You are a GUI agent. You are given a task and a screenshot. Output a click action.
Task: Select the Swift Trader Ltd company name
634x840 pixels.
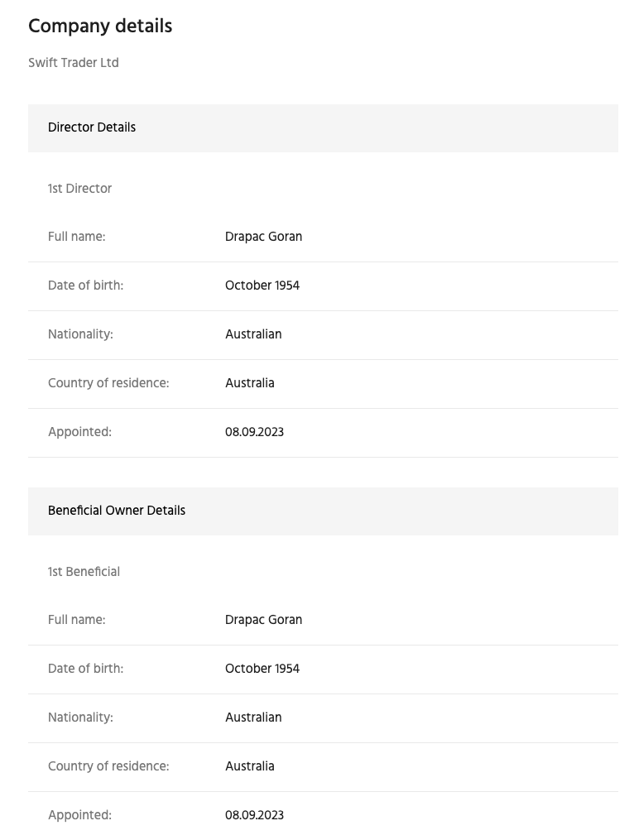(74, 63)
